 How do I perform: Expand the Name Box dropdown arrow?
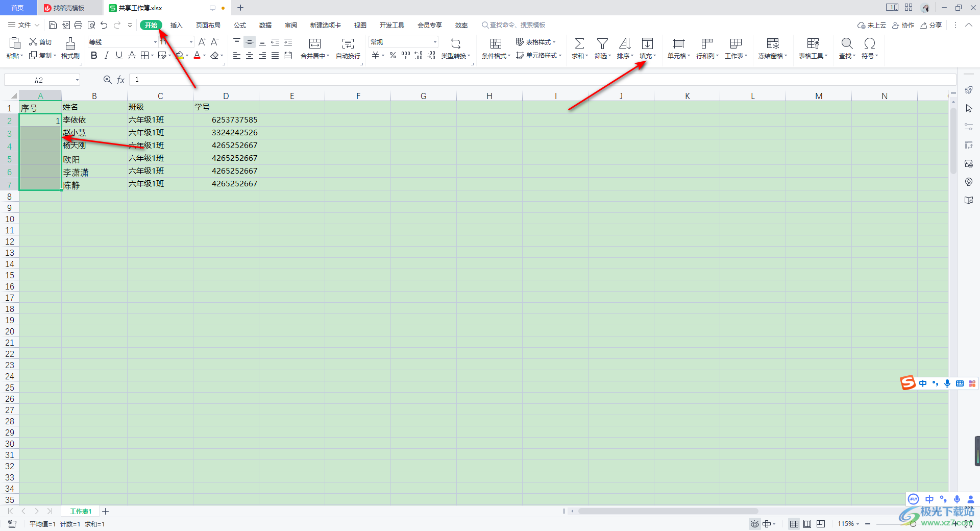point(77,80)
